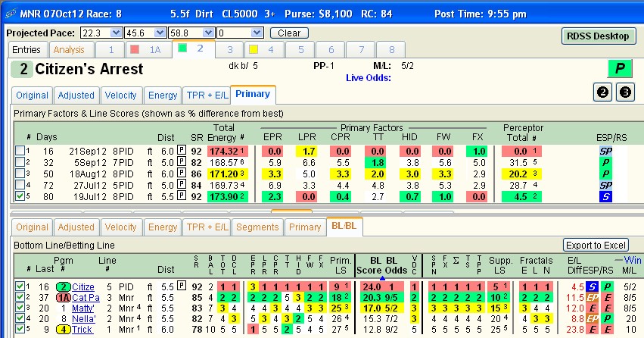Toggle checkbox for pace line 2 (5Sep12)

(20, 162)
